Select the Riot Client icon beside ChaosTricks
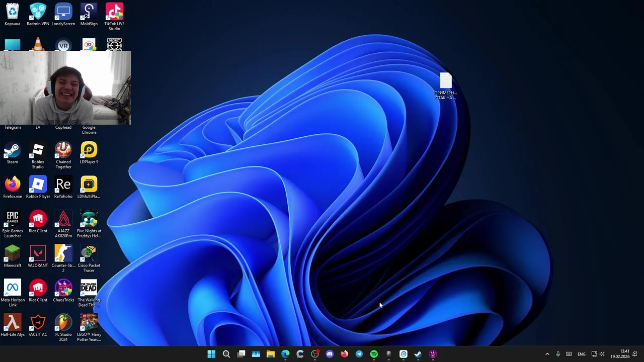This screenshot has height=362, width=644. (38, 291)
